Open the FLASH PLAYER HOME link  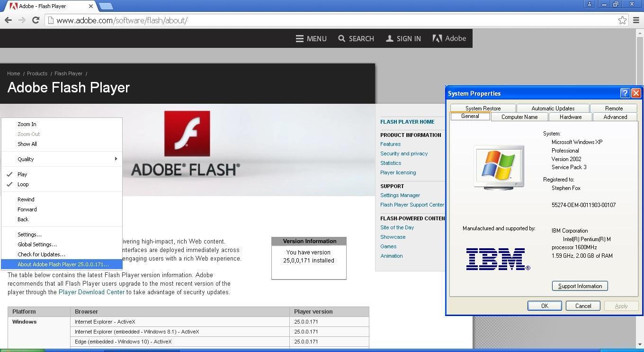click(x=407, y=122)
